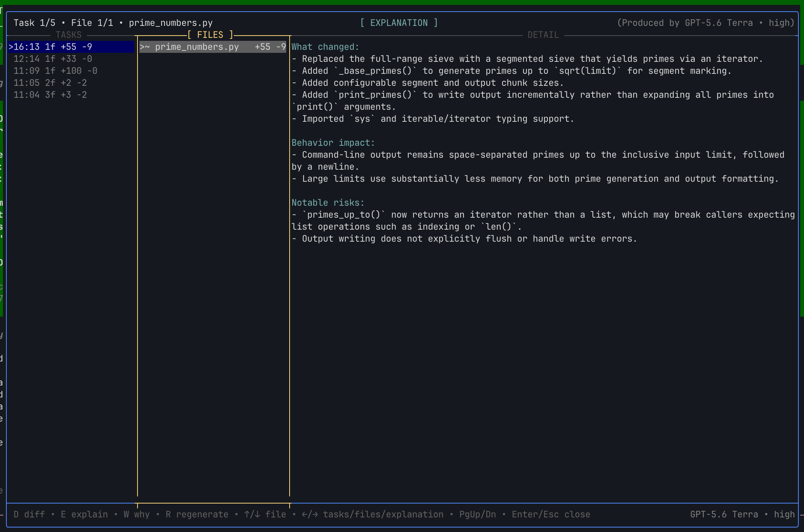Click '(Produced by GPT-5.6 Terra • high)' header text
This screenshot has height=532, width=804.
[x=706, y=23]
